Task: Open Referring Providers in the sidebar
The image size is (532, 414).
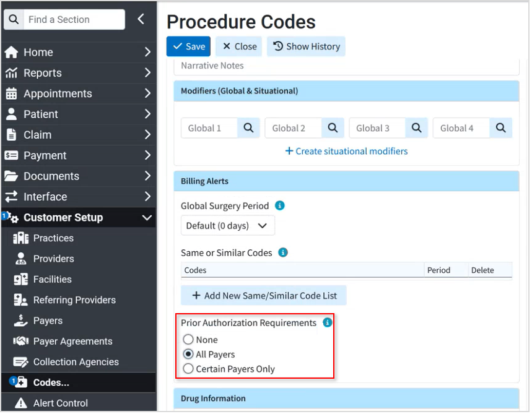Action: (75, 301)
